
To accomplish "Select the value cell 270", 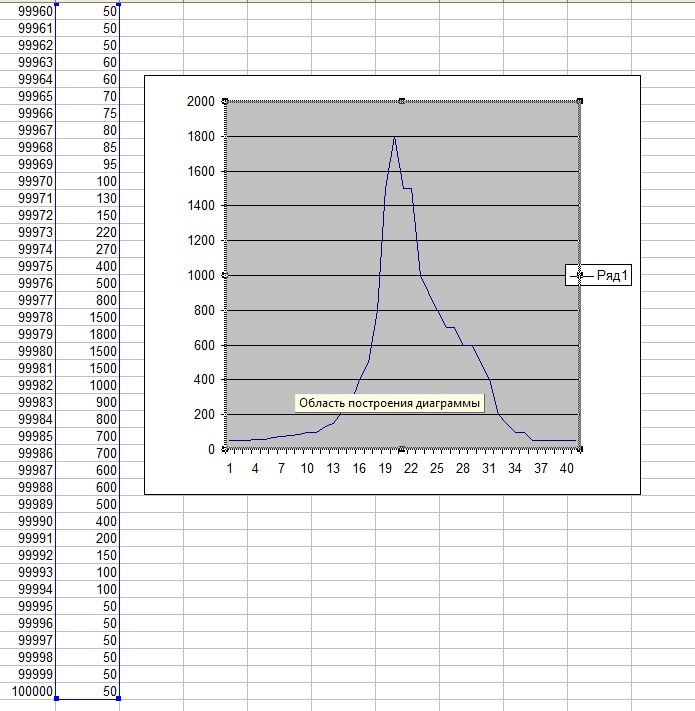I will click(87, 249).
